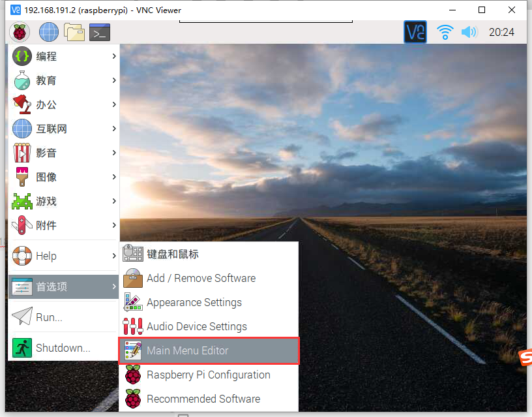The width and height of the screenshot is (532, 417).
Task: Click the Run paper plane icon
Action: [x=22, y=316]
